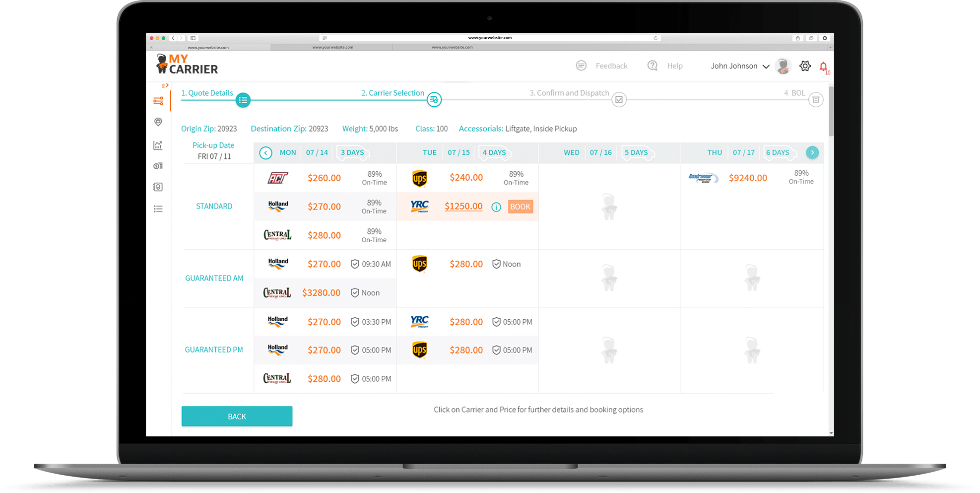Click the MyCarrier logo
This screenshot has height=493, width=980.
pyautogui.click(x=187, y=64)
